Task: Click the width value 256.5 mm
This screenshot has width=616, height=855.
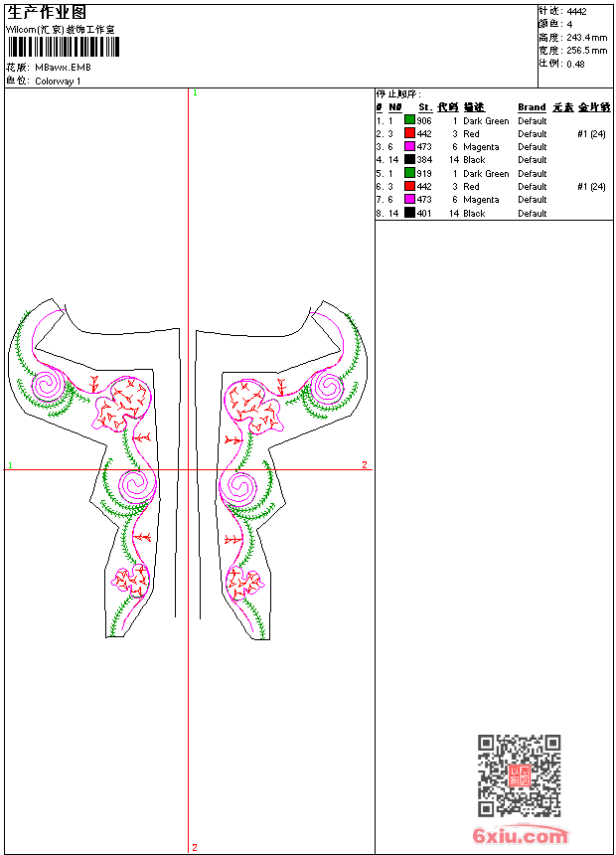Action: tap(586, 50)
